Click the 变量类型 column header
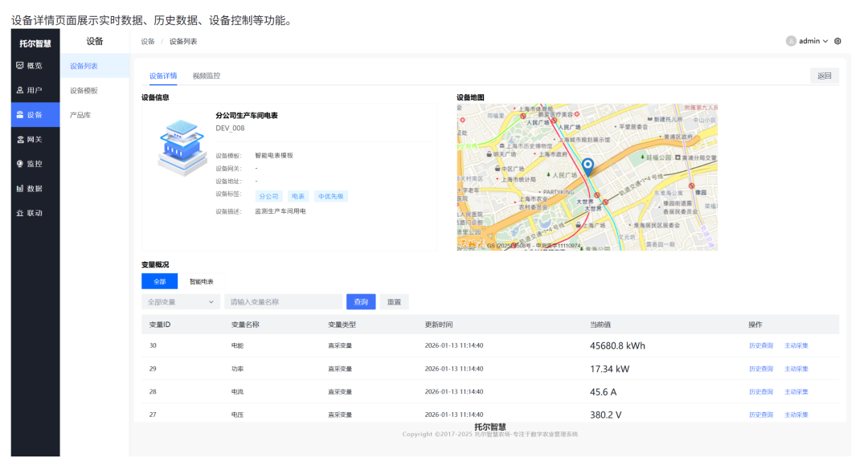 [342, 325]
